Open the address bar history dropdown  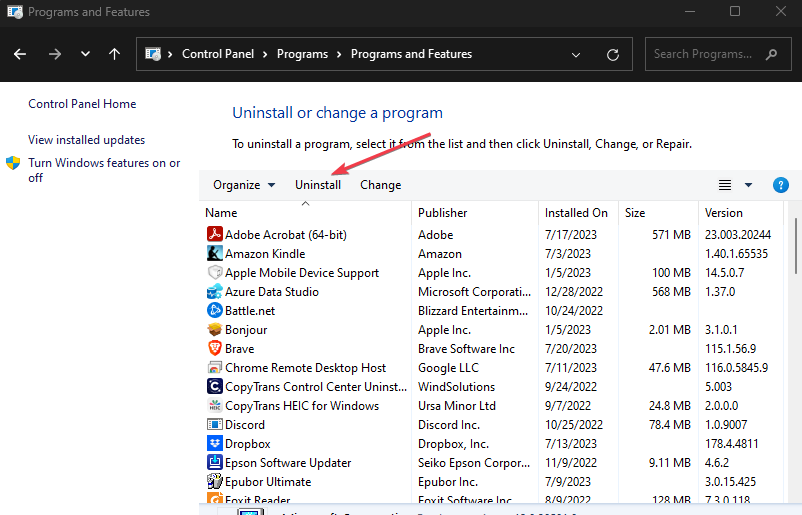(576, 55)
